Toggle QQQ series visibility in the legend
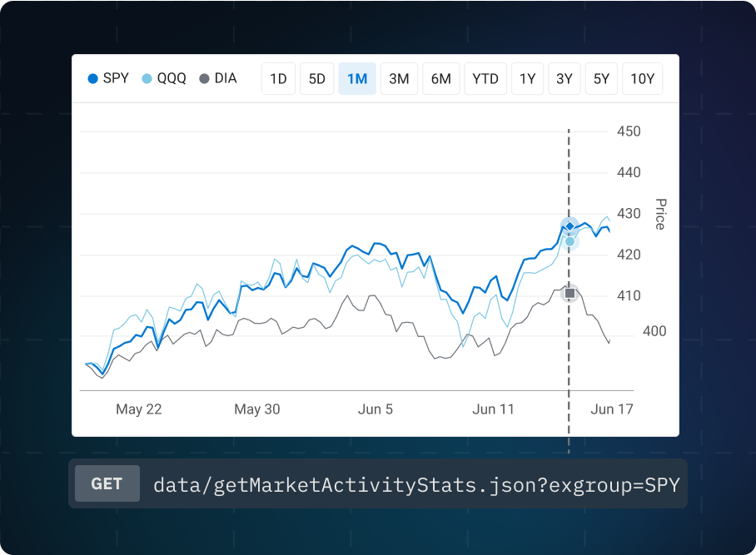 point(145,78)
